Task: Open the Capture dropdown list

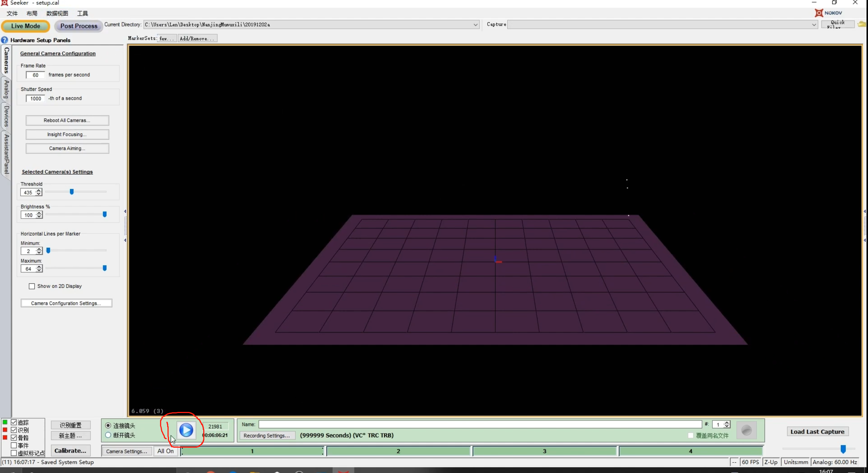Action: coord(814,25)
